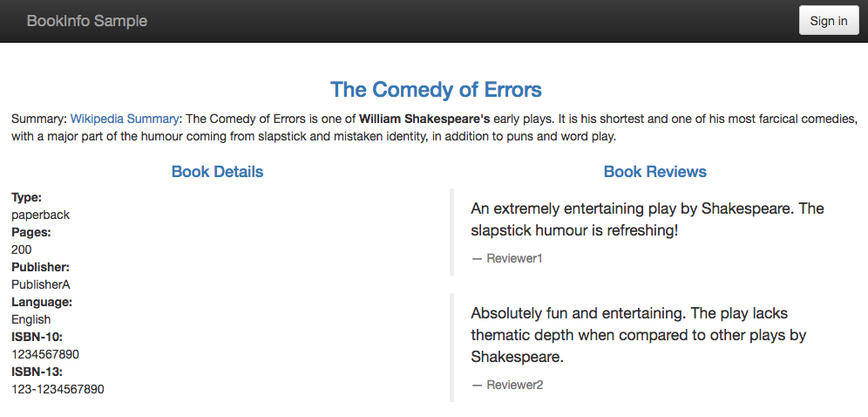Screen dimensions: 868x417
Task: Click the Publisher label in Book Details
Action: click(40, 268)
